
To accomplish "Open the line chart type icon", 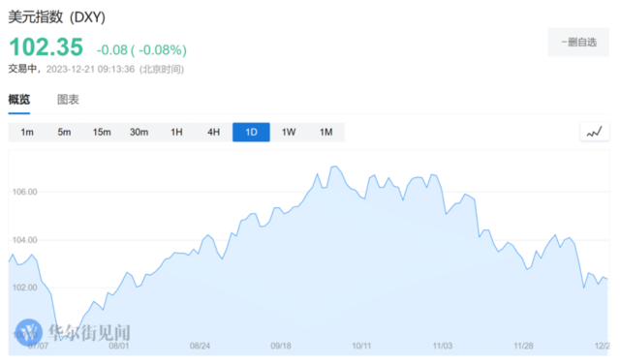I will (594, 132).
